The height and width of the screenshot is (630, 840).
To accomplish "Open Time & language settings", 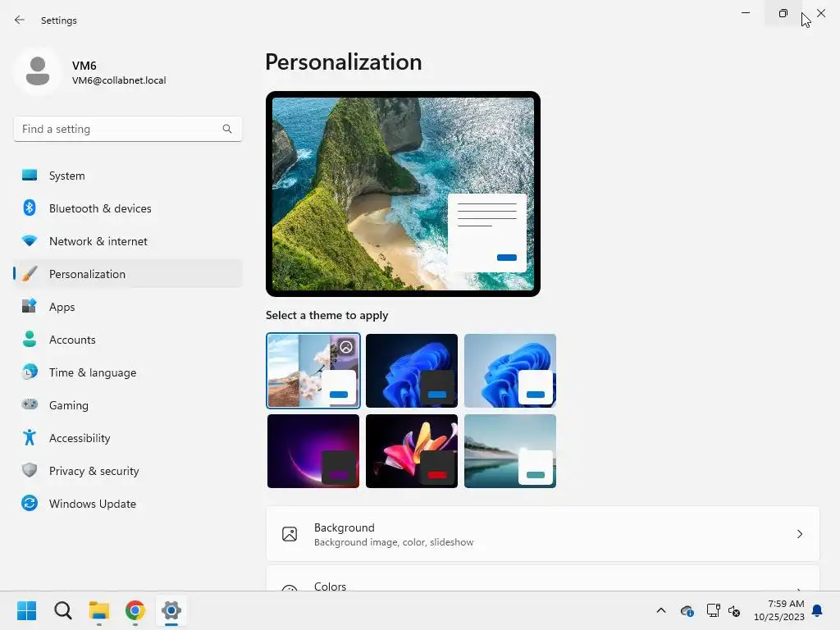I will pyautogui.click(x=128, y=372).
